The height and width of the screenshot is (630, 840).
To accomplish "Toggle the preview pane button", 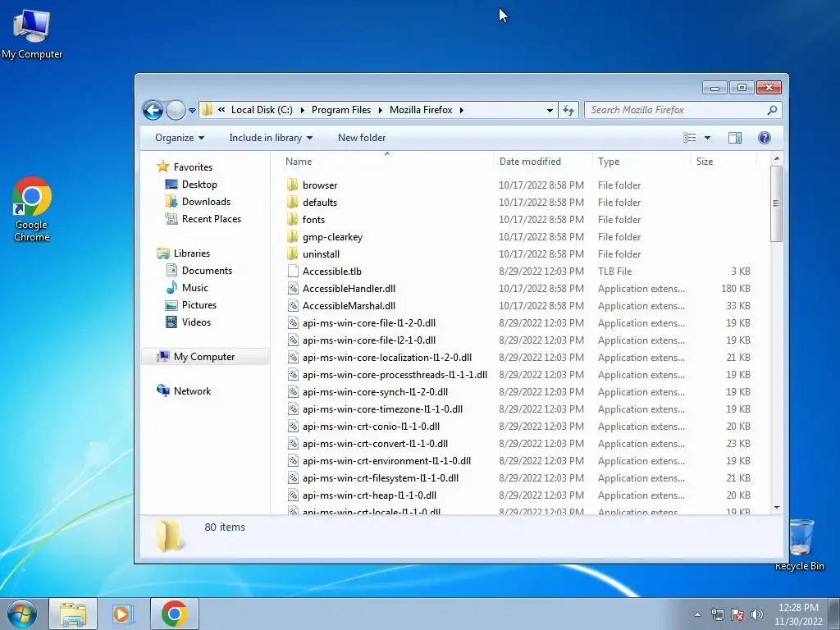I will pos(735,138).
